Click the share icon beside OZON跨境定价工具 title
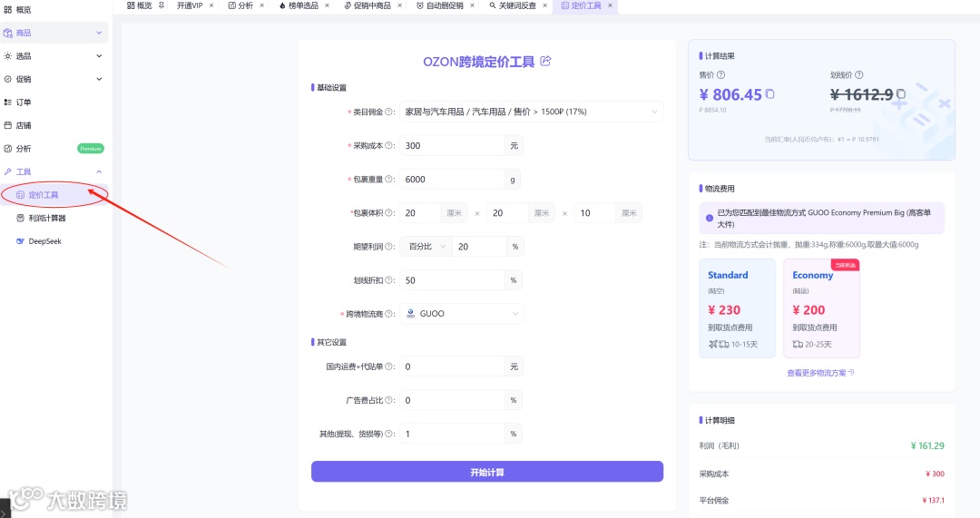Screen dimensions: 980x518 545,61
